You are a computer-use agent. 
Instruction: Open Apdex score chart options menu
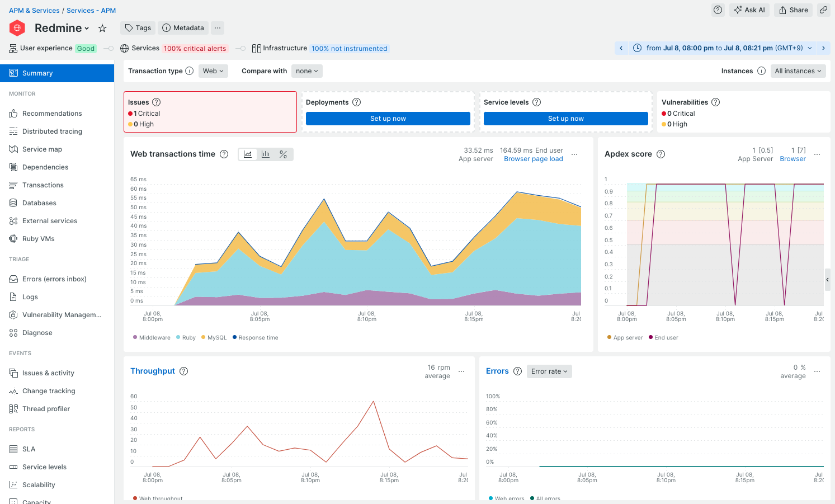(x=817, y=154)
